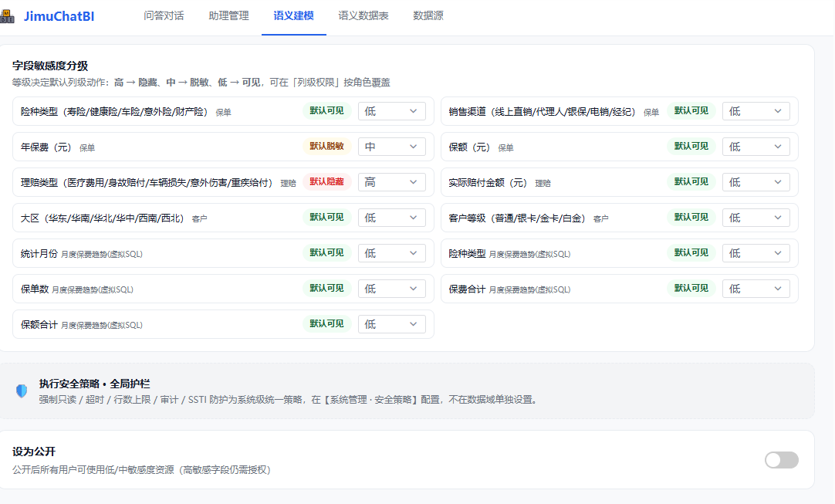Click 默认可见 badge on 销售渠道 row
Viewport: 835px width, 504px height.
click(691, 111)
